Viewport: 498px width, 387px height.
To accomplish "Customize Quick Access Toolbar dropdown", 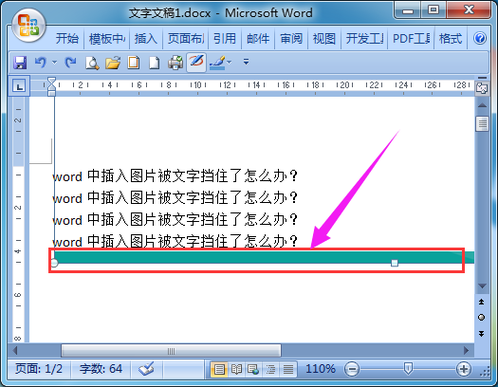I will pyautogui.click(x=246, y=62).
